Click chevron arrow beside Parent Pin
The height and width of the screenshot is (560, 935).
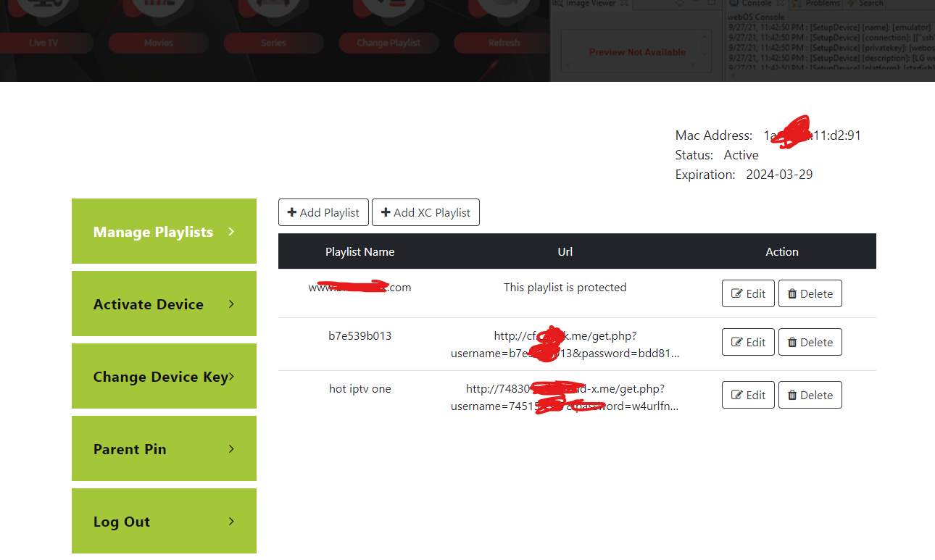[231, 448]
